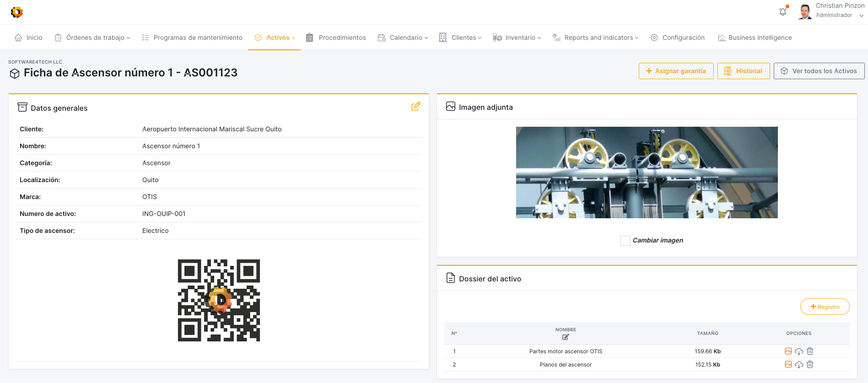Expand the Calendario menu
Viewport: 868px width, 383px height.
[403, 38]
